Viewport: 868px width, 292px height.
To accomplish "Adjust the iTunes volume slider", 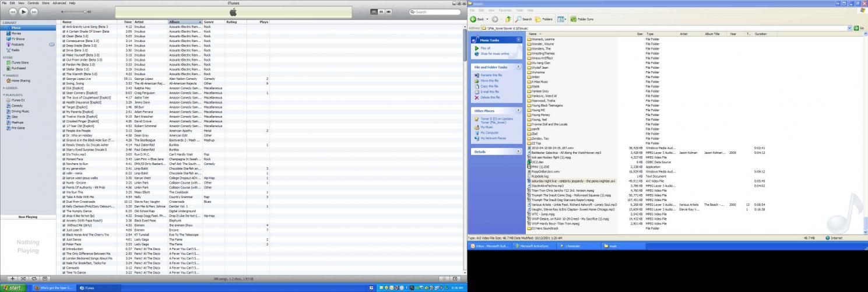I will (x=75, y=12).
